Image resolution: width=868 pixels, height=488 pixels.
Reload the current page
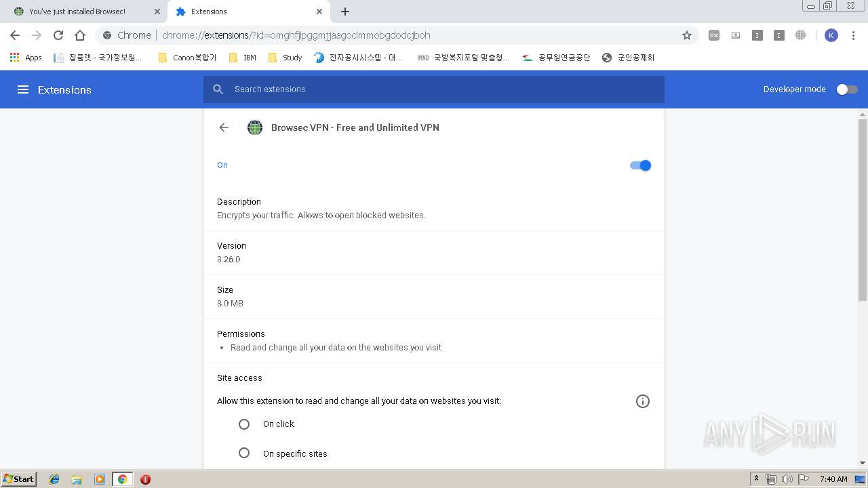pos(58,35)
